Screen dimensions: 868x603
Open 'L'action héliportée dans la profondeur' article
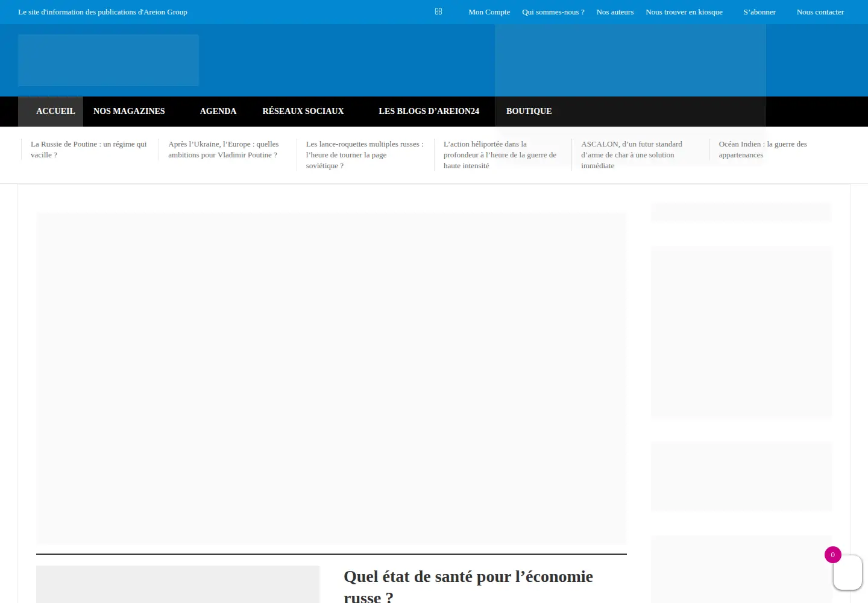click(500, 155)
